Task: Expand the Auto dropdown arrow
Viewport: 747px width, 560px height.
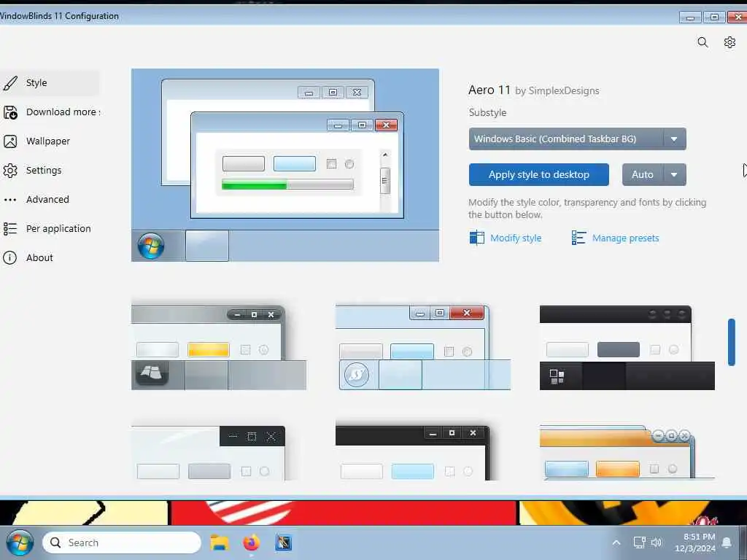Action: pyautogui.click(x=674, y=175)
